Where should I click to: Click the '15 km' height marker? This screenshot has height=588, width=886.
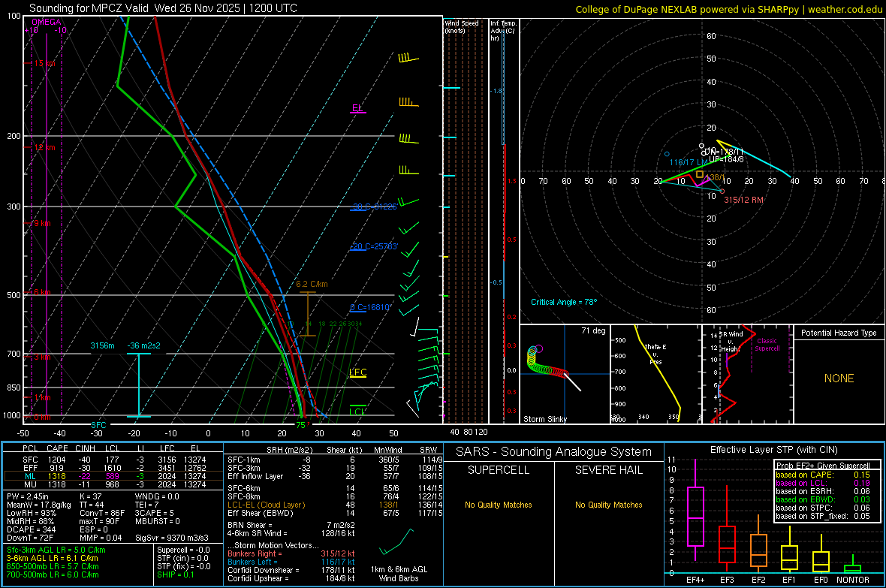click(44, 63)
